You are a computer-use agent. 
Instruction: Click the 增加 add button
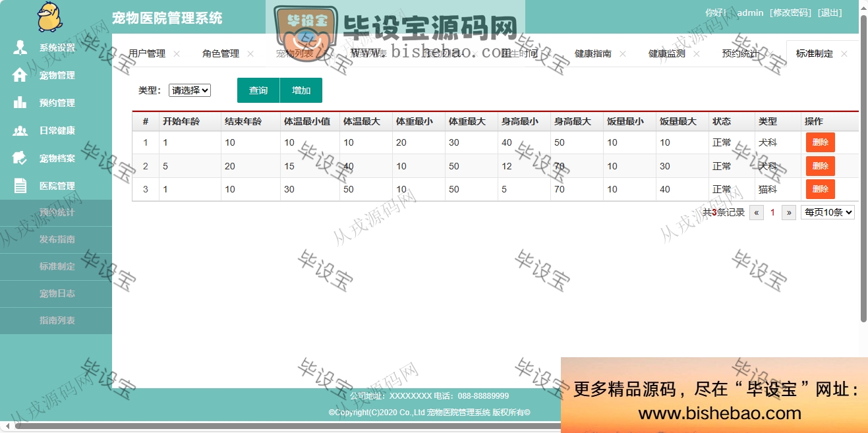point(301,90)
